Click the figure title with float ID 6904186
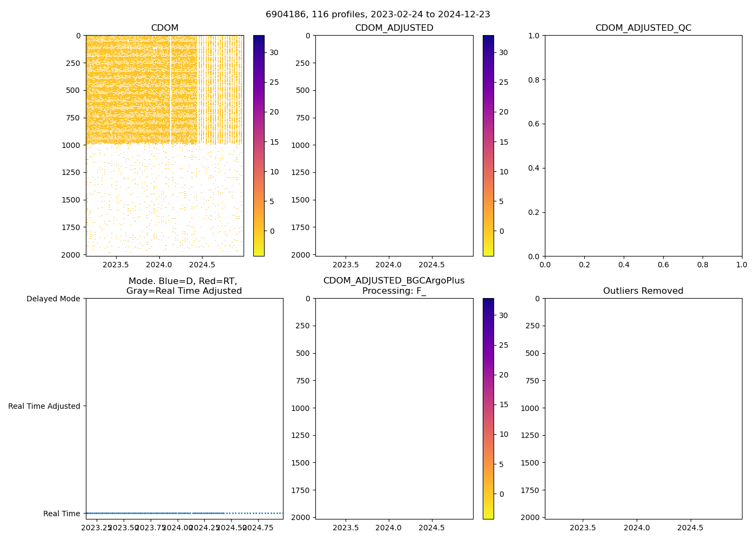Screen dimensions: 756x540 pyautogui.click(x=377, y=15)
